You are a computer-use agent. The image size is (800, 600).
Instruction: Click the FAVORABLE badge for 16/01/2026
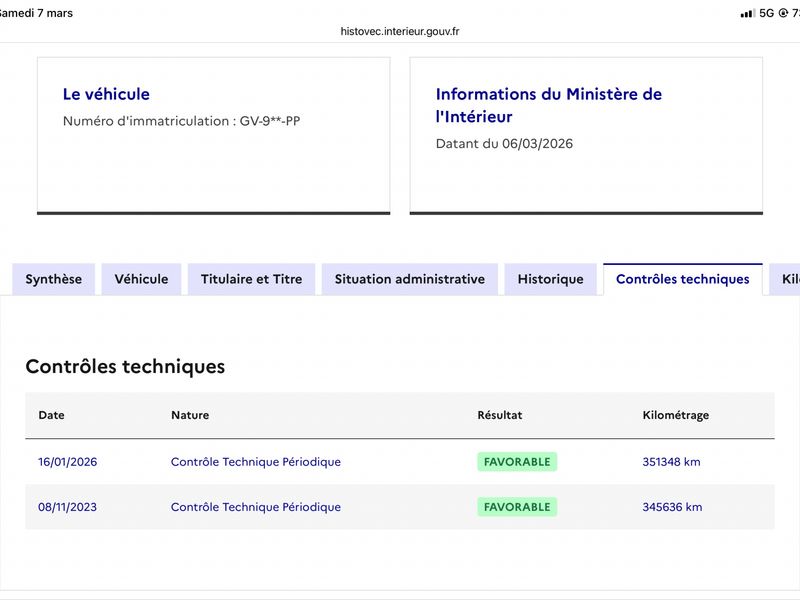click(x=517, y=462)
